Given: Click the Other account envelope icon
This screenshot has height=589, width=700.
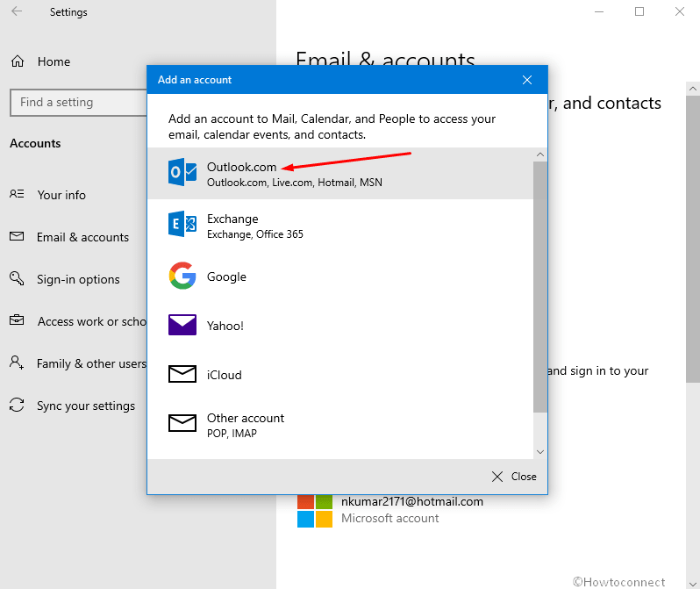Looking at the screenshot, I should point(182,423).
